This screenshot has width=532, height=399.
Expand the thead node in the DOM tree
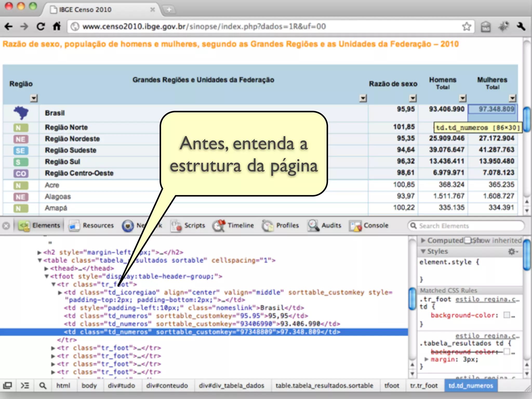click(x=46, y=268)
